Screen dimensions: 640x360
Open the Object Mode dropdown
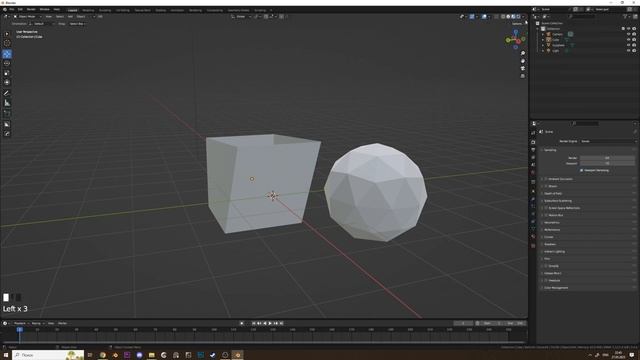tap(28, 17)
